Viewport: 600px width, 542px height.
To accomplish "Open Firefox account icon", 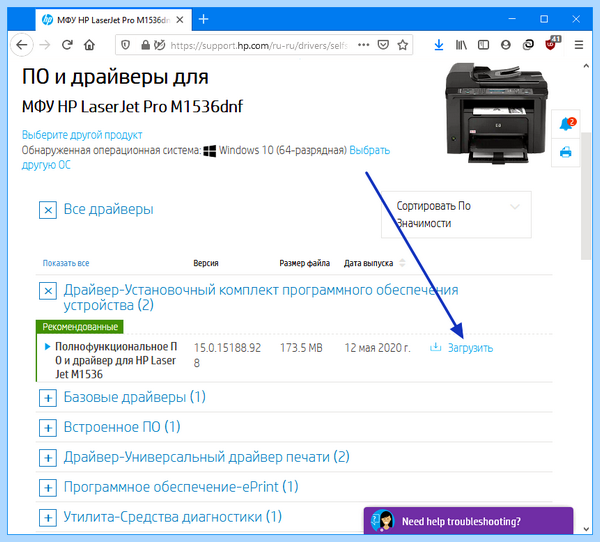I will pyautogui.click(x=506, y=45).
